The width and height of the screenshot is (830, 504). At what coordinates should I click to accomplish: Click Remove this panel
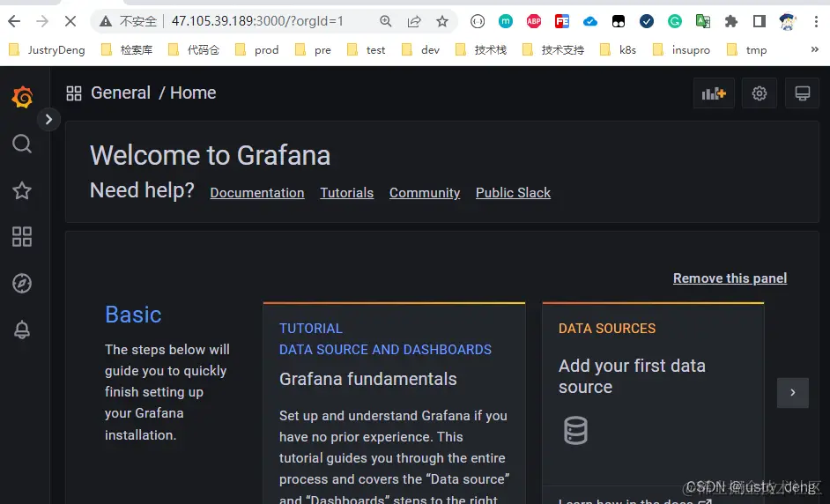coord(730,278)
